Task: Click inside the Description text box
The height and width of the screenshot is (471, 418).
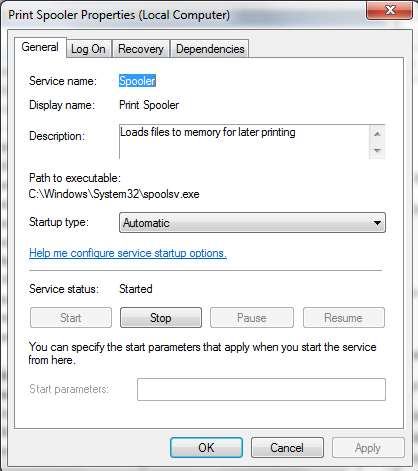Action: [244, 142]
